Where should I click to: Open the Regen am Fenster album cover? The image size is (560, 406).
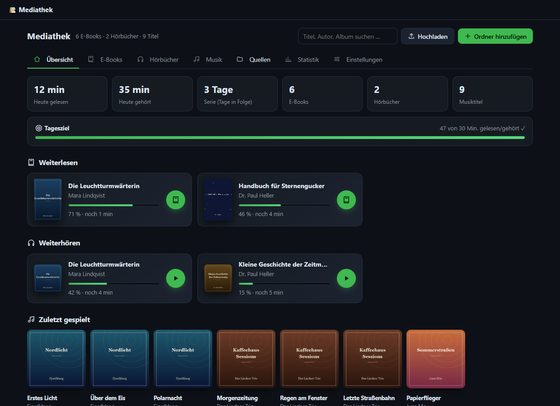(x=309, y=359)
